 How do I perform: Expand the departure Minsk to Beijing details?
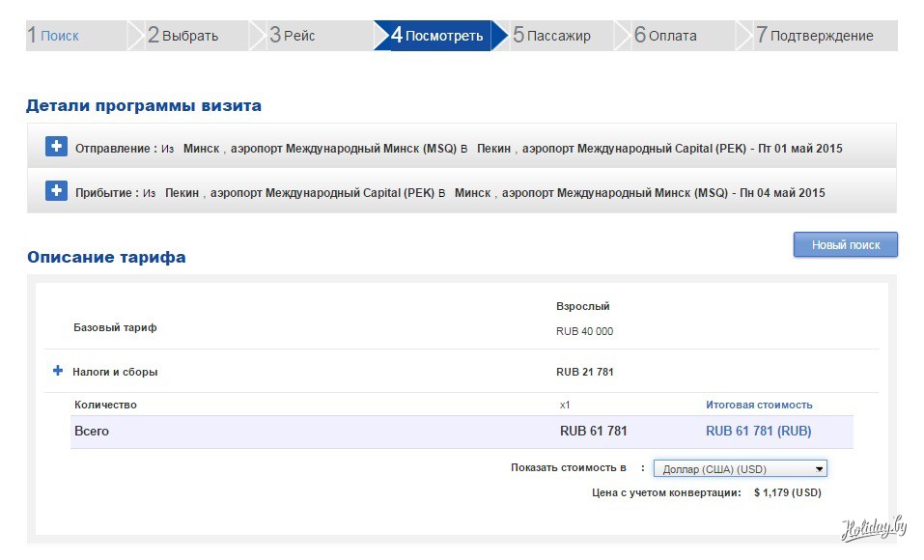point(56,147)
